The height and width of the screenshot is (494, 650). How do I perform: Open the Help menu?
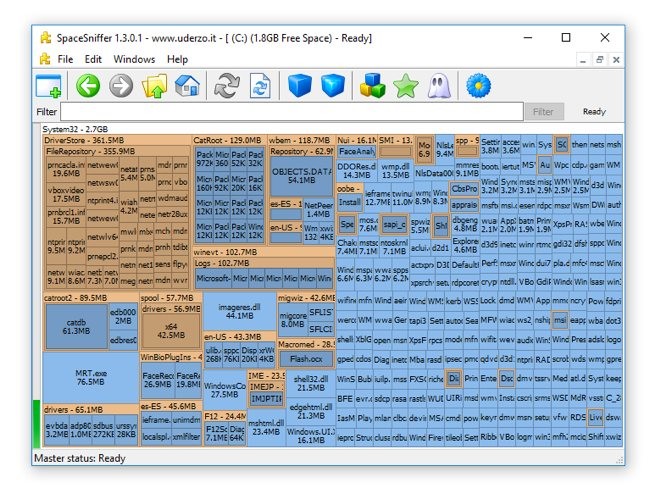pyautogui.click(x=177, y=59)
